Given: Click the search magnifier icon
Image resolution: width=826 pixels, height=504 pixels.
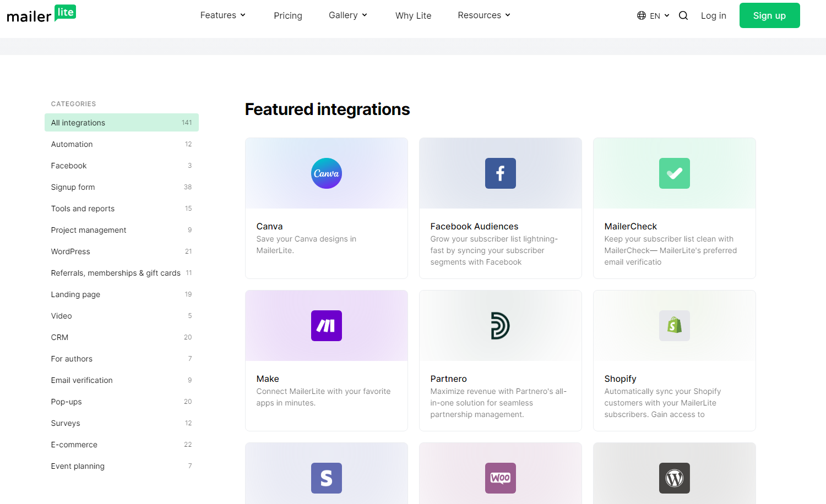Looking at the screenshot, I should click(683, 15).
